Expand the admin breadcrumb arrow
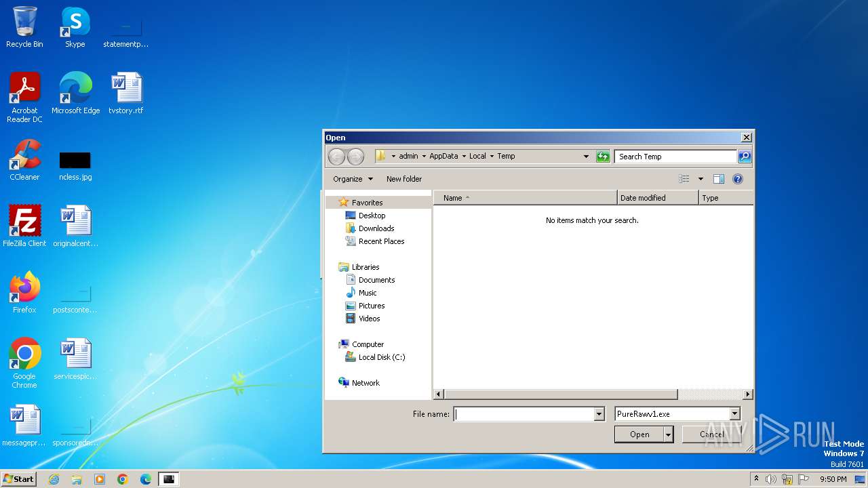 point(424,157)
